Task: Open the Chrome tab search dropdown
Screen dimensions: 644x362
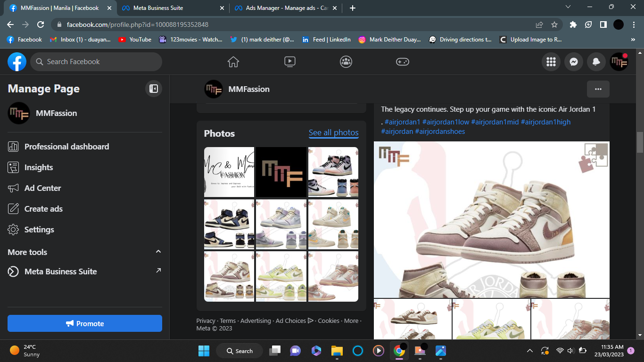Action: tap(568, 7)
